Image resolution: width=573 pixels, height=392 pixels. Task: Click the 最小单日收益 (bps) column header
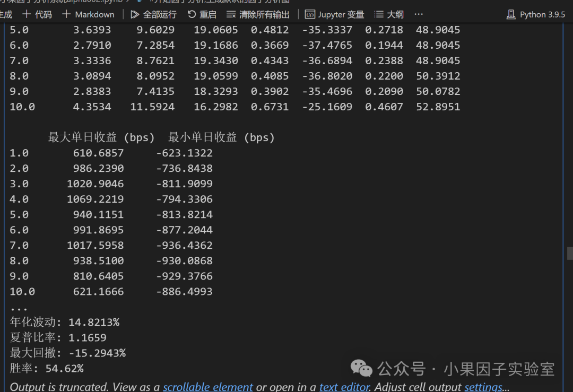221,138
